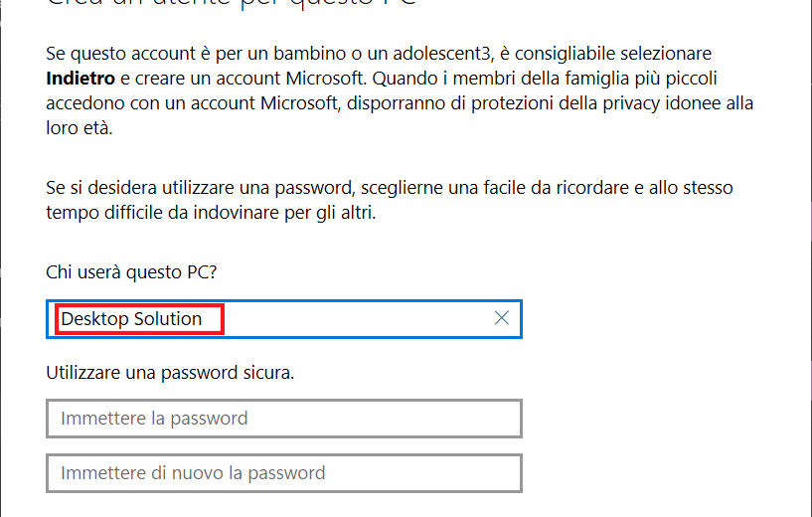Select the "Immettere di nuovo la password" field

tap(283, 472)
